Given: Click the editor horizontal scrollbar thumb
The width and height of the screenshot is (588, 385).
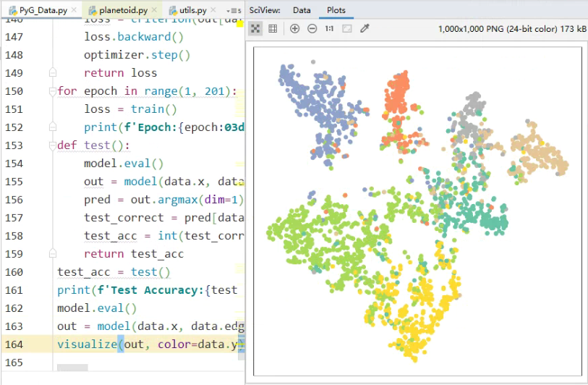Looking at the screenshot, I should point(72,368).
